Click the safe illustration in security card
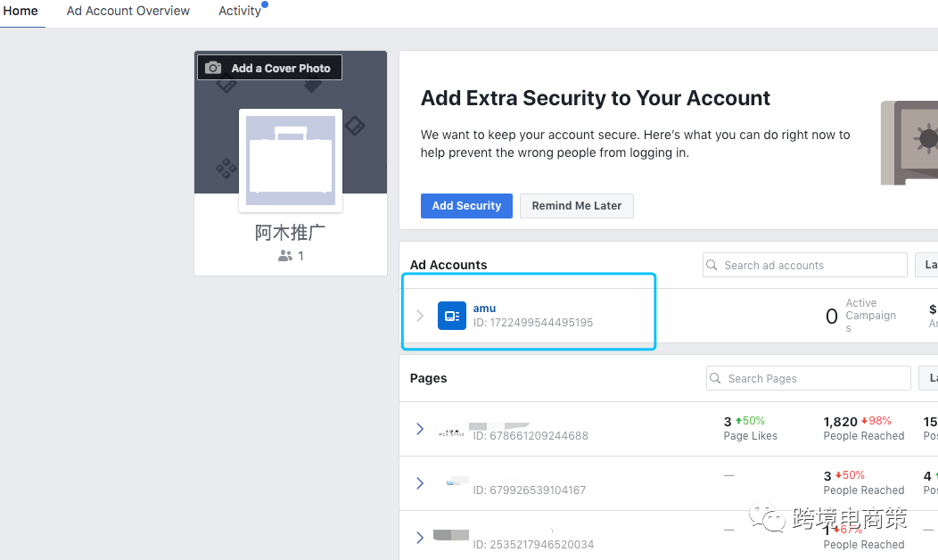938x560 pixels. coord(909,143)
